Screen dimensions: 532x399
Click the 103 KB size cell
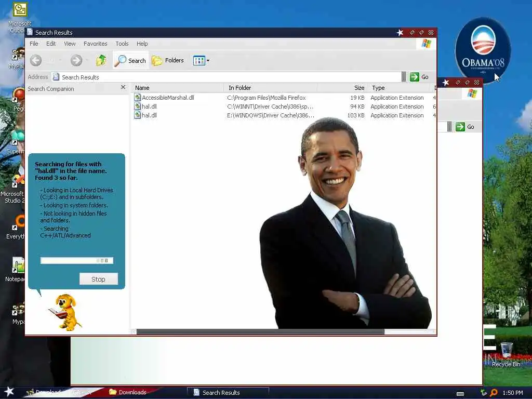356,115
